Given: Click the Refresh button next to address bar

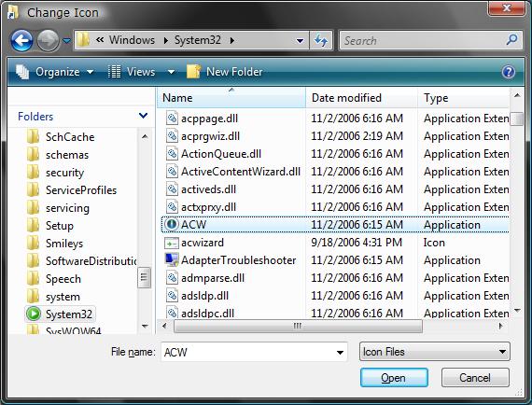Looking at the screenshot, I should (321, 41).
